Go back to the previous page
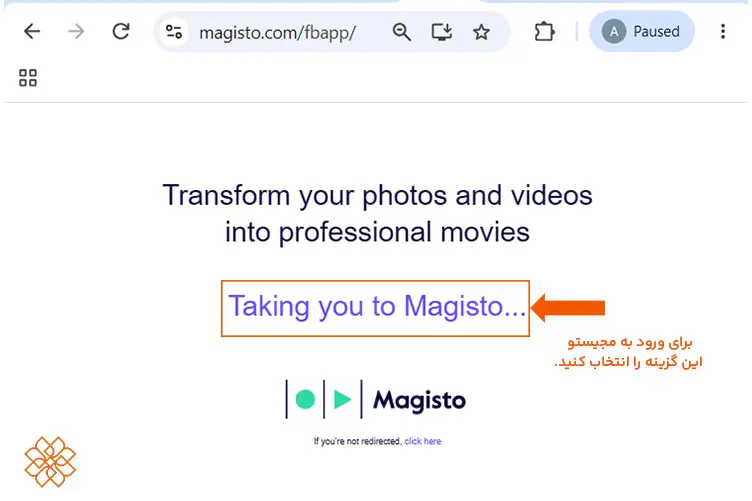The image size is (752, 501). click(x=32, y=32)
